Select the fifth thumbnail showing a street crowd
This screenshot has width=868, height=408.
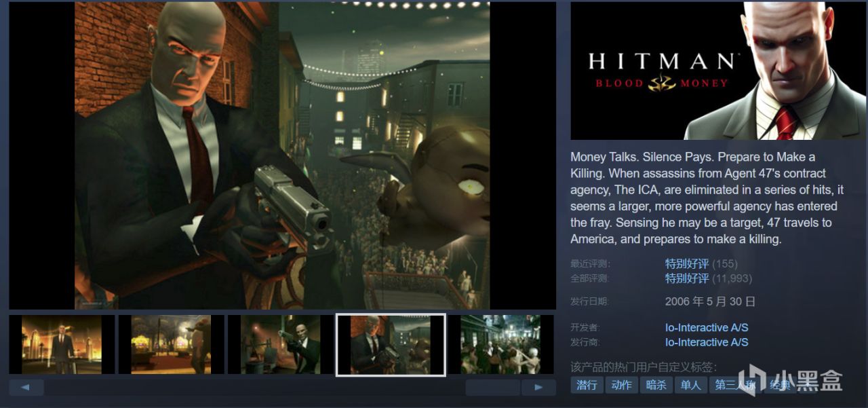pyautogui.click(x=500, y=344)
